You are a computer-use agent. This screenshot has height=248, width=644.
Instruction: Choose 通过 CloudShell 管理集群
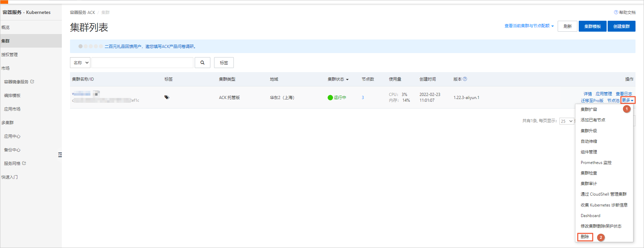604,194
